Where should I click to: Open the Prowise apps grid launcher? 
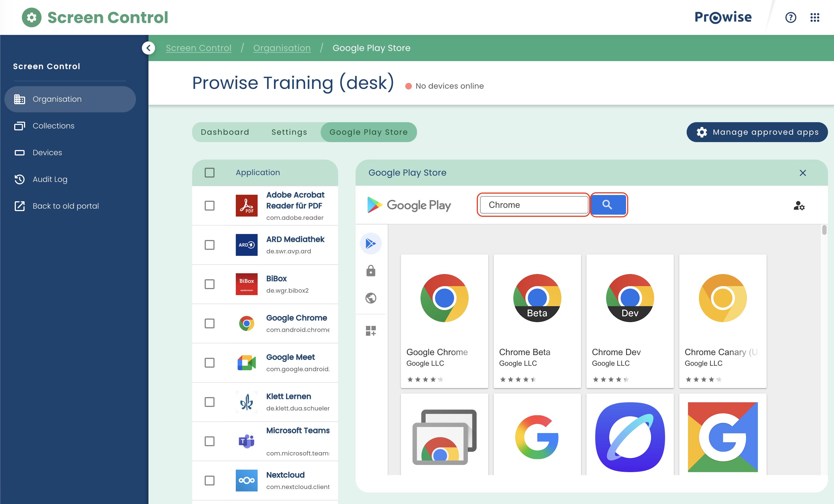tap(815, 17)
